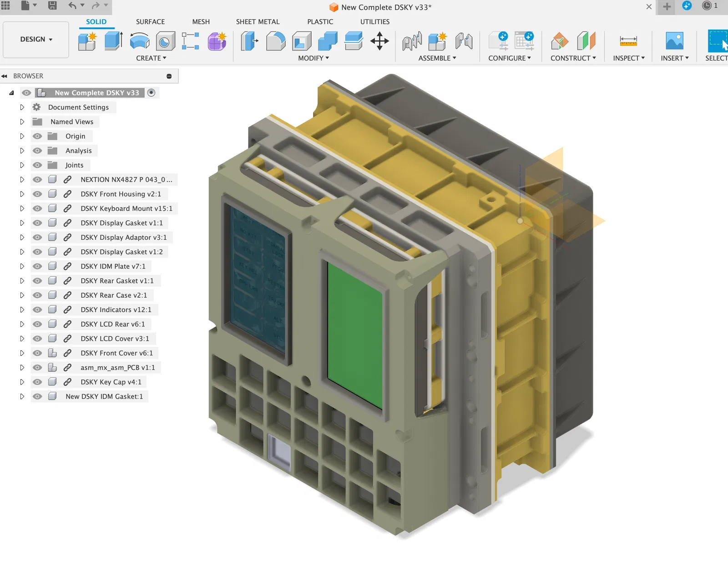
Task: Collapse the root New Complete DSKY node
Action: [11, 93]
